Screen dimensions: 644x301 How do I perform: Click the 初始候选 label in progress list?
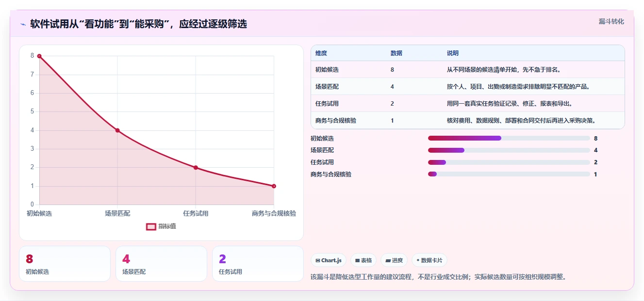pos(322,139)
